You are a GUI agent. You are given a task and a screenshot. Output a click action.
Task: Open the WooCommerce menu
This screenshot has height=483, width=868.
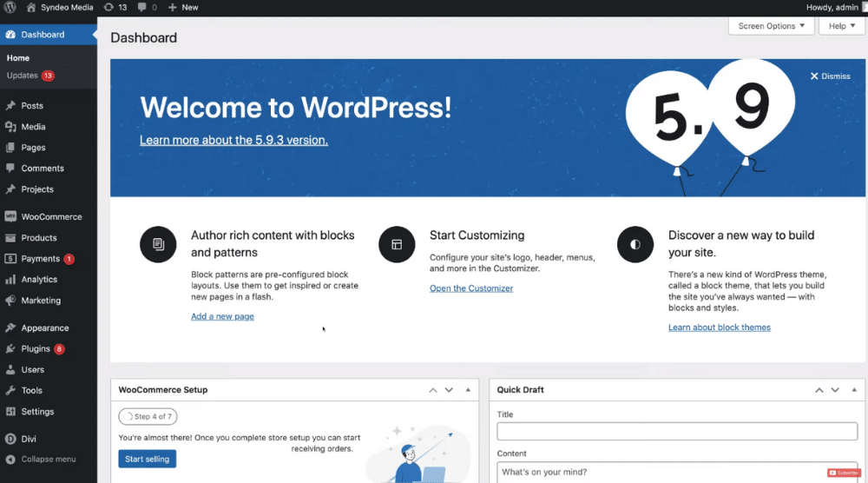(x=51, y=216)
